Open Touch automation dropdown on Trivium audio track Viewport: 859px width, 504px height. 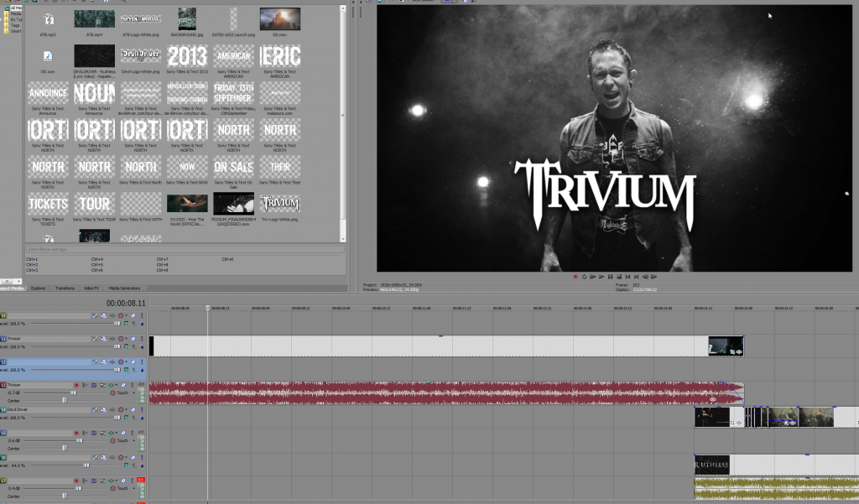click(x=133, y=392)
